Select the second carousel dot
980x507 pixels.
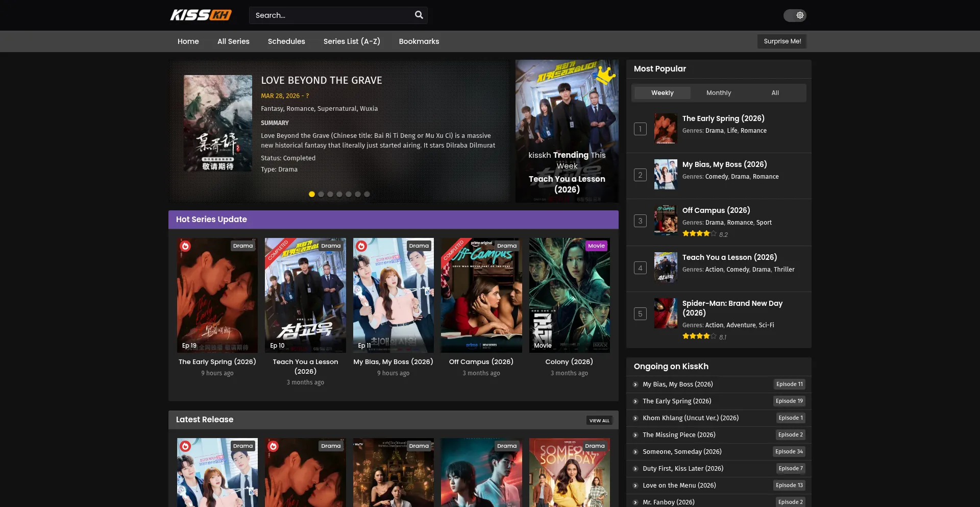[321, 194]
